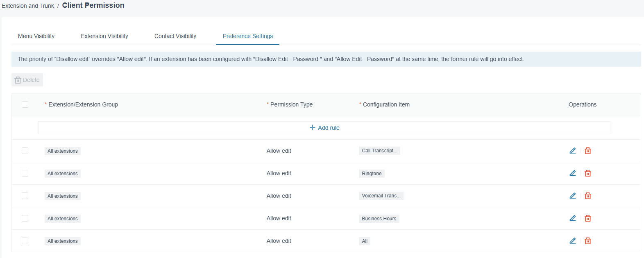The height and width of the screenshot is (258, 644).
Task: Edit the Voicemail Trans rule
Action: coord(573,196)
